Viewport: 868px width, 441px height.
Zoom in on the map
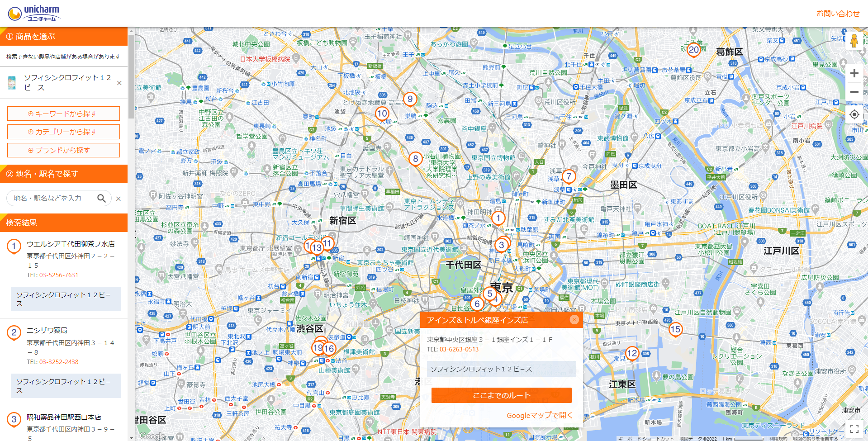click(854, 73)
